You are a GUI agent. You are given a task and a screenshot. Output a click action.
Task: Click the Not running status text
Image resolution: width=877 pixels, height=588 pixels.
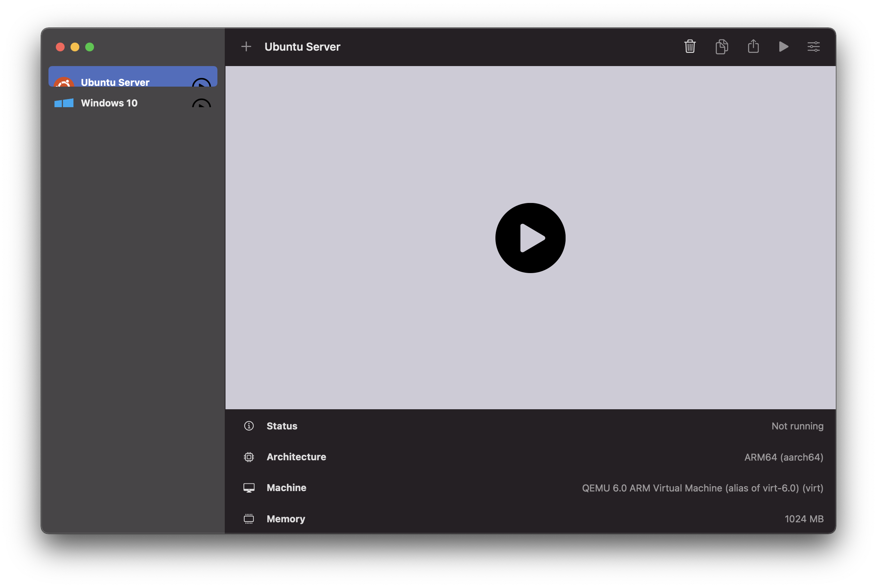point(797,426)
